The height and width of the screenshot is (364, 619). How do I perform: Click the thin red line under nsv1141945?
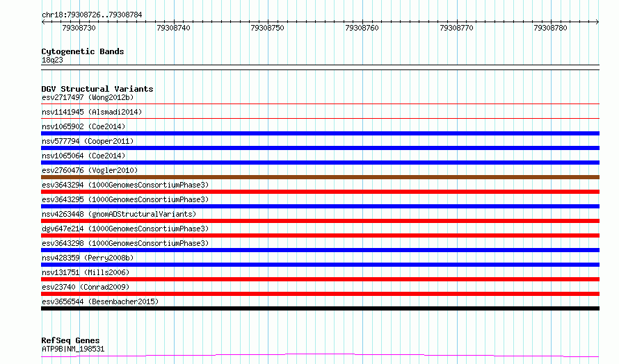pyautogui.click(x=320, y=118)
